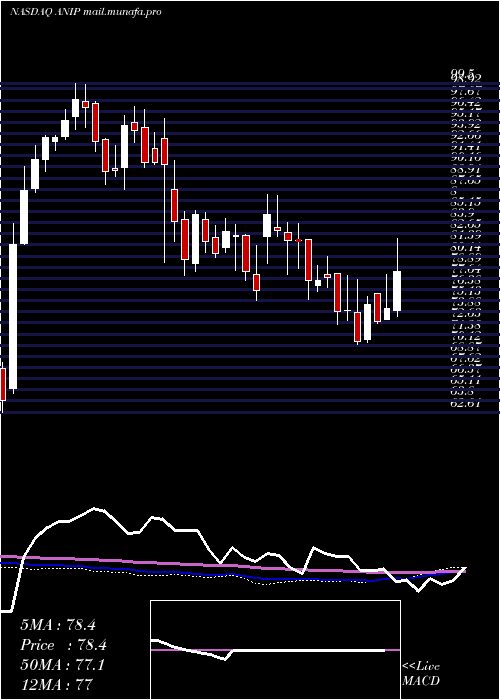Click the <<Live MACD label
Screen dimensions: 500x700
coord(421,674)
